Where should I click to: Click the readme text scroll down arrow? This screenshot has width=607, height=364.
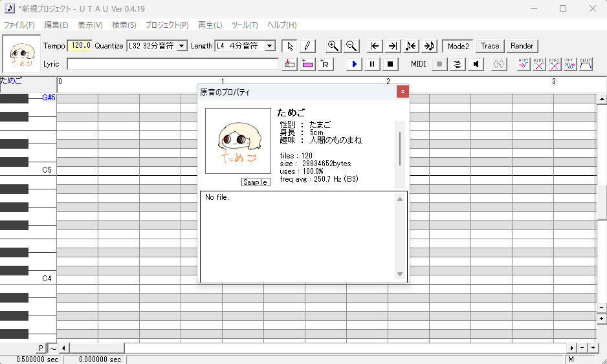(x=400, y=274)
